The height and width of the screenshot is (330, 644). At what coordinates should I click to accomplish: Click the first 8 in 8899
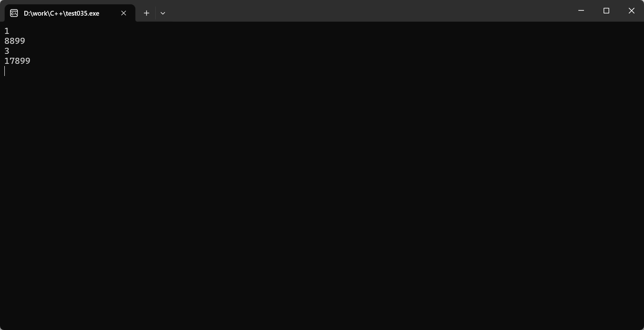tap(7, 41)
